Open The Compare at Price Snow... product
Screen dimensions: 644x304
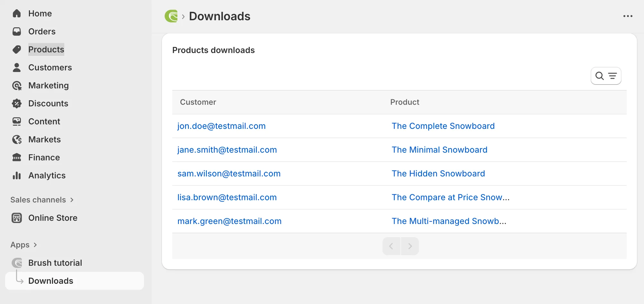tap(451, 197)
